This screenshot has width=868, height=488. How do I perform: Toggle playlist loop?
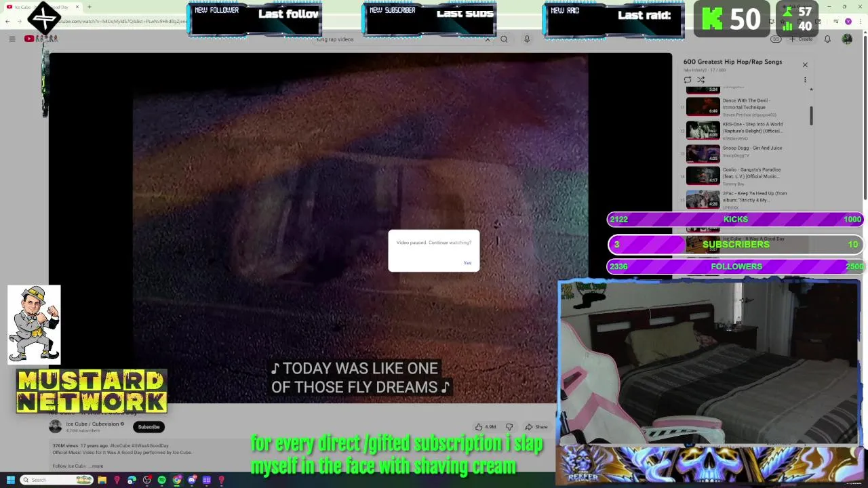pos(688,80)
